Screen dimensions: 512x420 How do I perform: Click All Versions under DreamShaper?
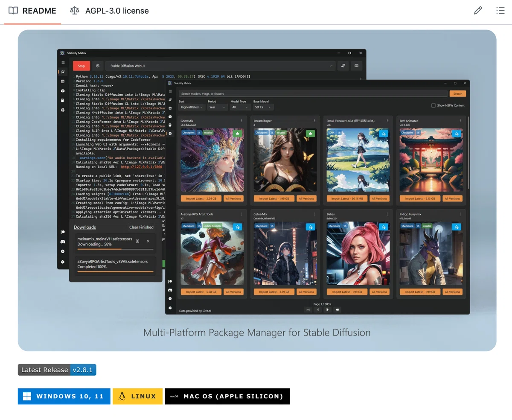(x=306, y=198)
